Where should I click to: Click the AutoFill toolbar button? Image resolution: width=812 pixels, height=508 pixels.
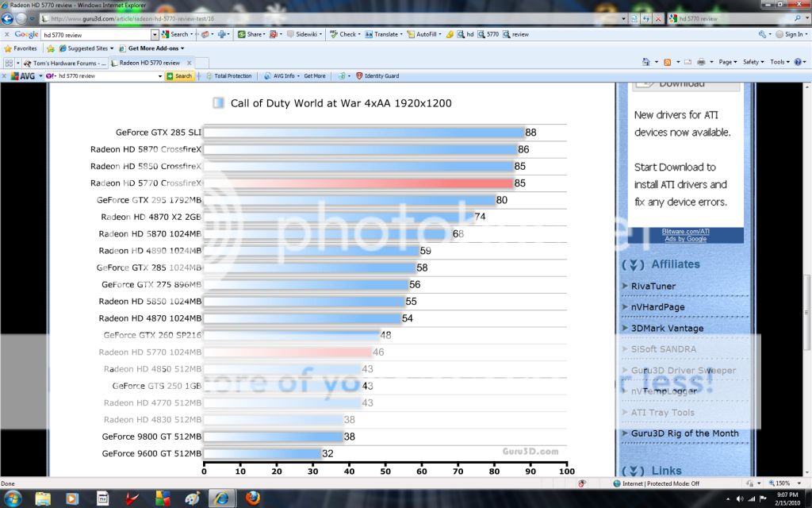pos(424,34)
